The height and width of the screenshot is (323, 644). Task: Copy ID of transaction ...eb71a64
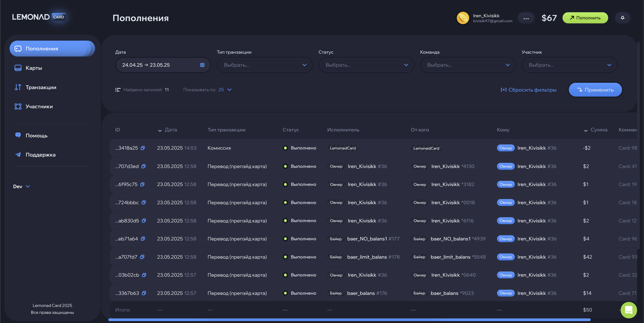point(143,239)
